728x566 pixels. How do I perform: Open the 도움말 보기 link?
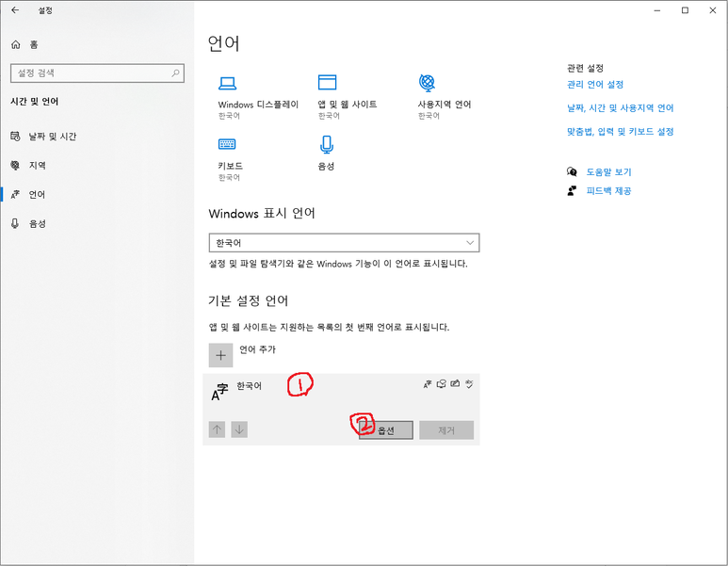pos(608,171)
